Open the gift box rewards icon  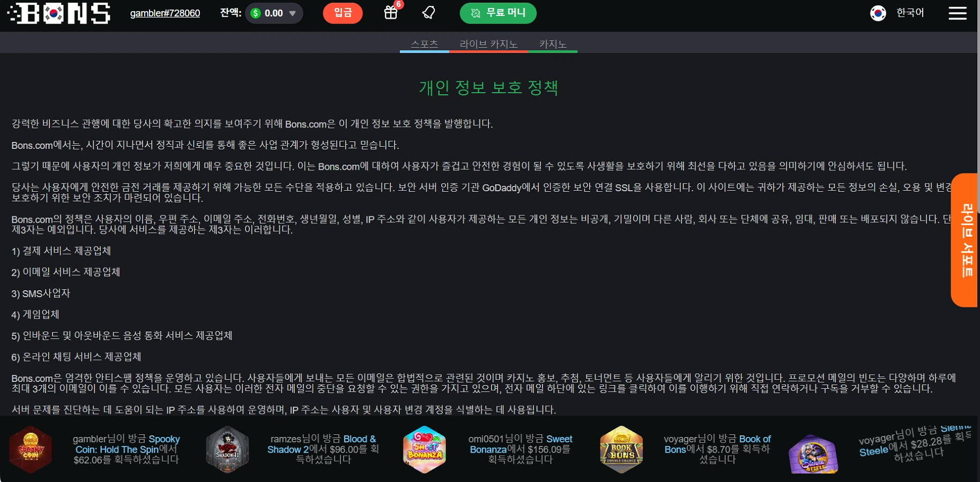[x=391, y=13]
